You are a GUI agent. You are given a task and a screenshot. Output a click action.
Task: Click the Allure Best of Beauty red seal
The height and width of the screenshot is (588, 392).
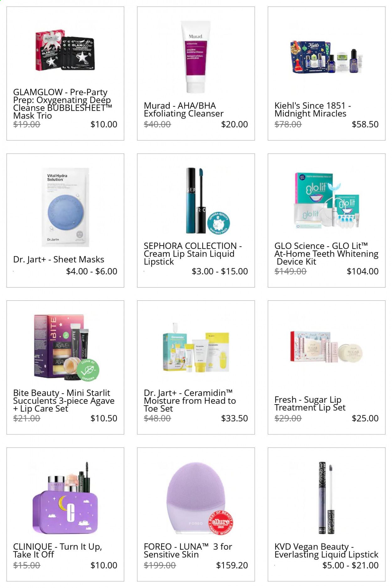tap(221, 522)
